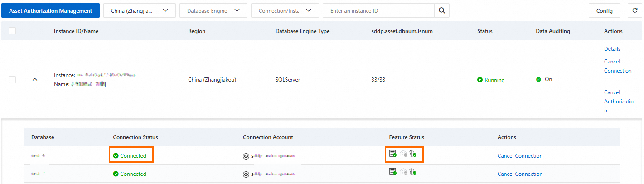Select the SQLServer instance row checkbox

click(x=12, y=79)
